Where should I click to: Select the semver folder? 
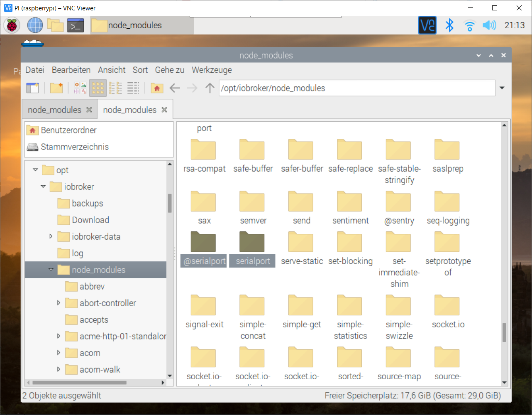pos(253,209)
